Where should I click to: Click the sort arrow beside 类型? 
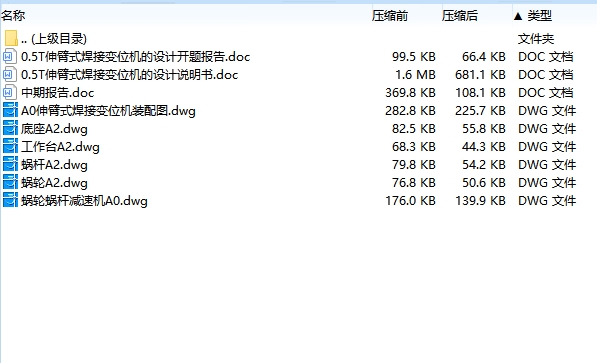click(x=517, y=16)
